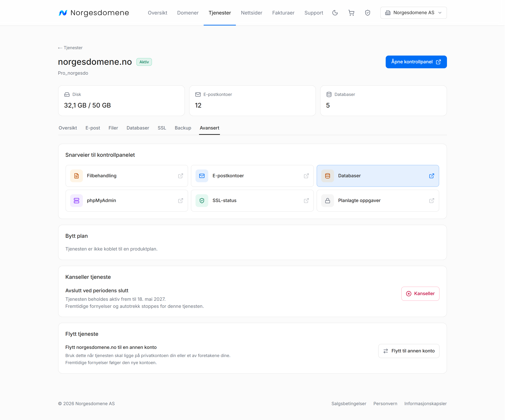This screenshot has height=420, width=510.
Task: Click external link icon on phpMyAdmin
Action: click(180, 201)
